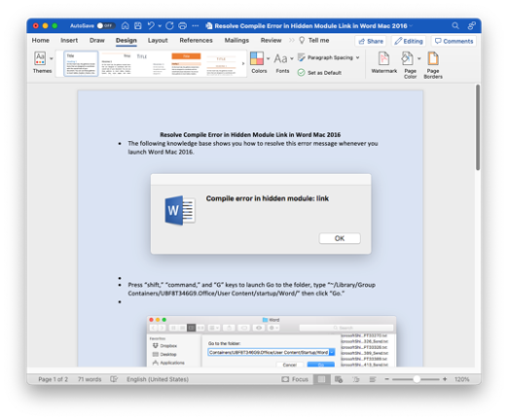Viewport: 508px width, 420px height.
Task: Click the OK button in the error image
Action: (340, 238)
